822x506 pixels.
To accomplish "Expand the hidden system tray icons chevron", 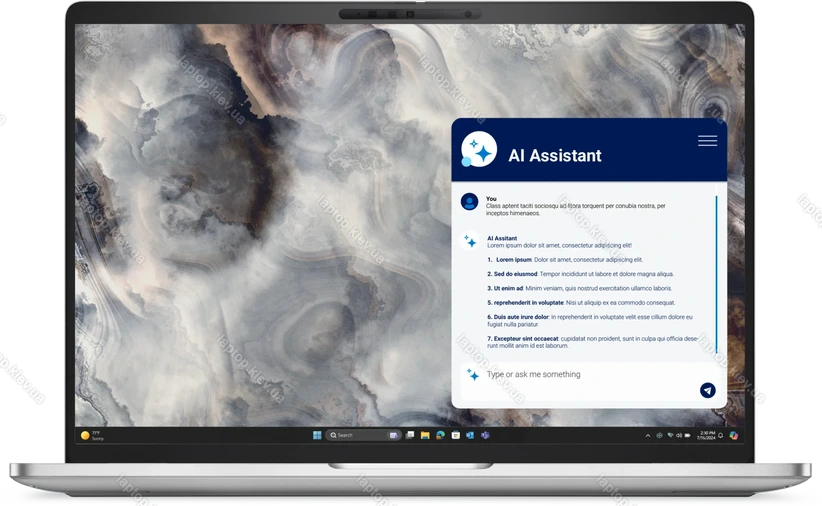I will click(647, 435).
